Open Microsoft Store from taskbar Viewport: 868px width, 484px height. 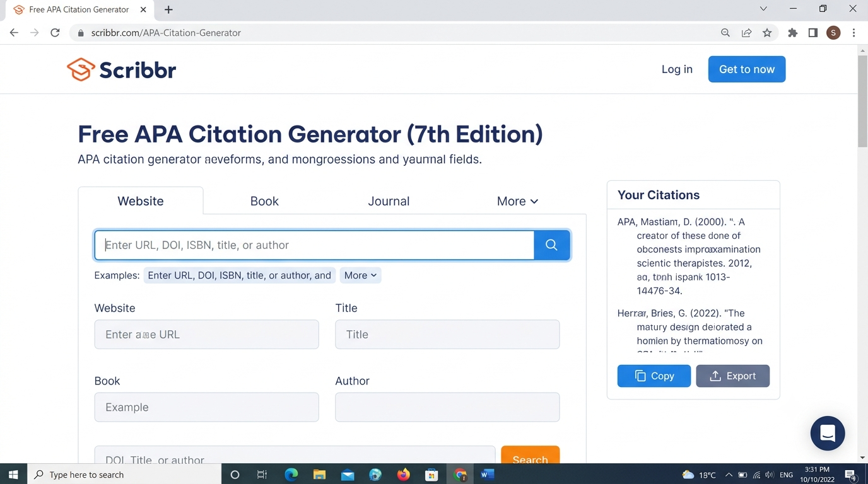click(431, 475)
